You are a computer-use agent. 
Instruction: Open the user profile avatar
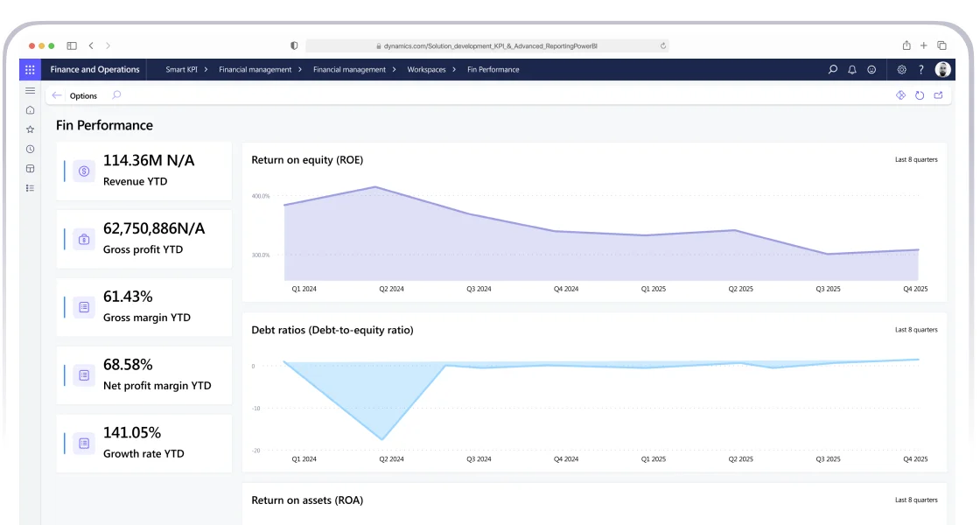click(942, 70)
